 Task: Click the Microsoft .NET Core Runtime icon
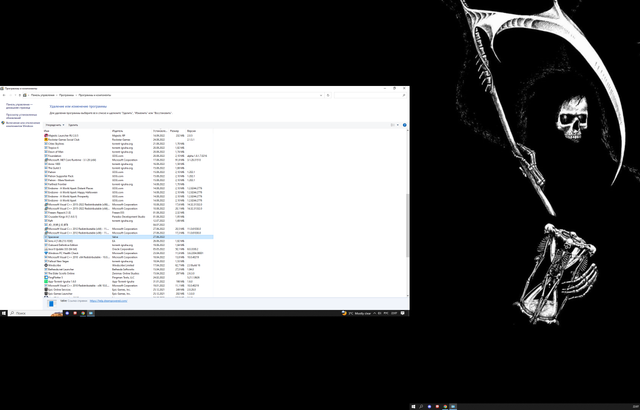(46, 160)
